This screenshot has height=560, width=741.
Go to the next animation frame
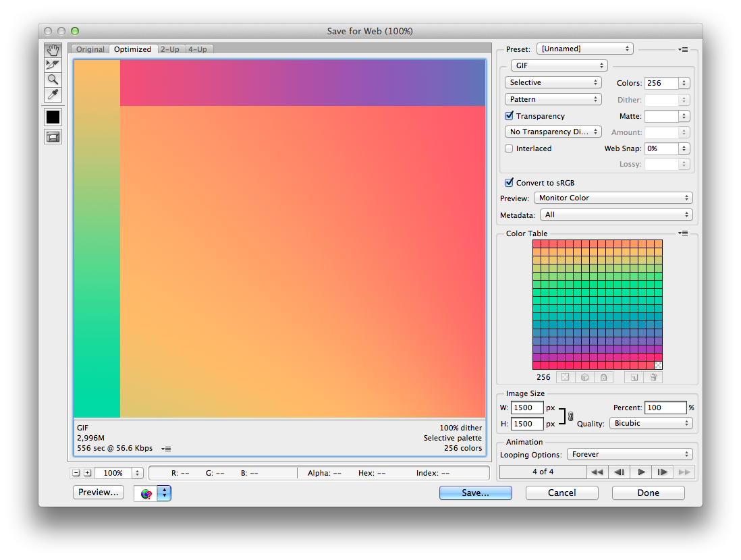pyautogui.click(x=663, y=472)
